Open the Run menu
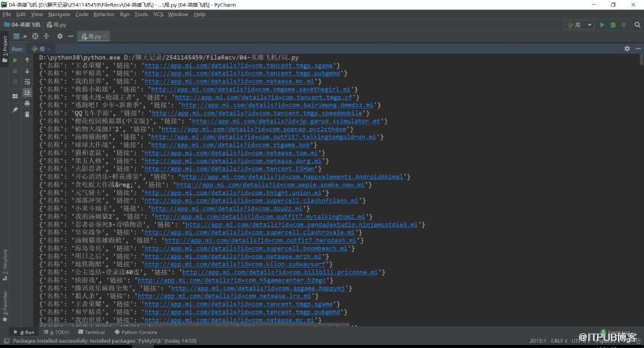The image size is (644, 348). click(124, 14)
